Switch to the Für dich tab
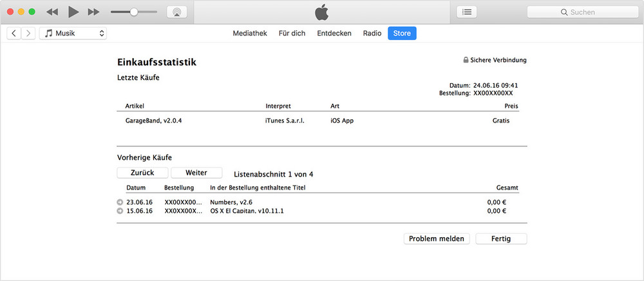The width and height of the screenshot is (644, 281). [292, 34]
